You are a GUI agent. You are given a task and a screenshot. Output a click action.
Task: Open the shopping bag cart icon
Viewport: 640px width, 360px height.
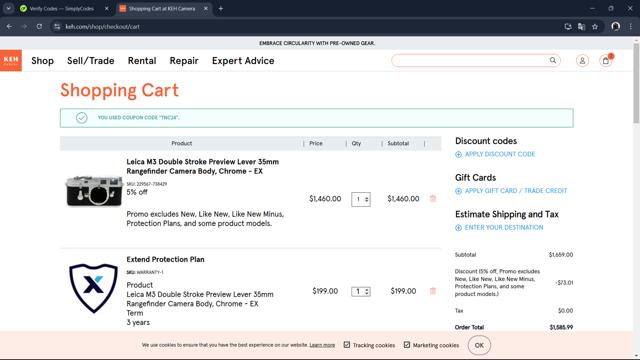tap(606, 61)
